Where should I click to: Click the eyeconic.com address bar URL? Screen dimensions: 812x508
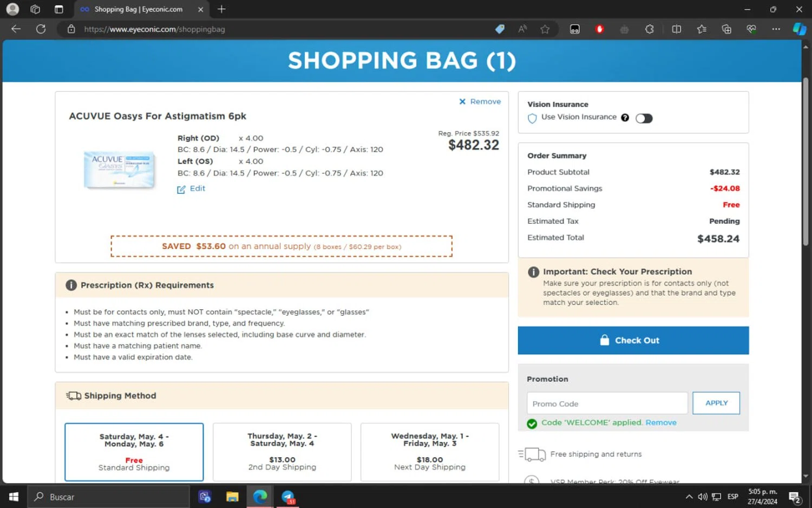[154, 29]
